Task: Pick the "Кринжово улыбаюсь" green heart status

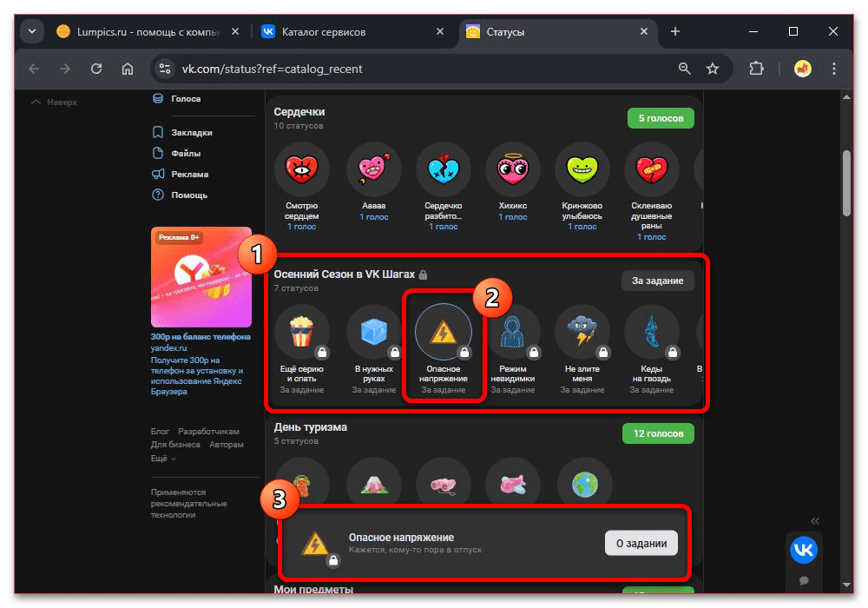Action: (x=582, y=169)
